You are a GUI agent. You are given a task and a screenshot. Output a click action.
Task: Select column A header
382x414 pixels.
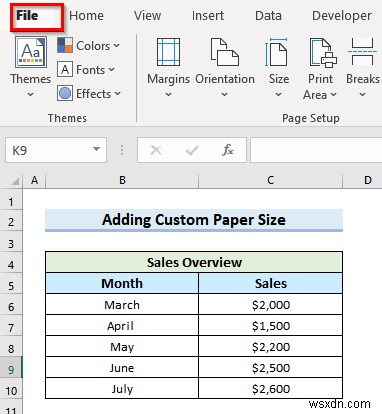pos(34,180)
